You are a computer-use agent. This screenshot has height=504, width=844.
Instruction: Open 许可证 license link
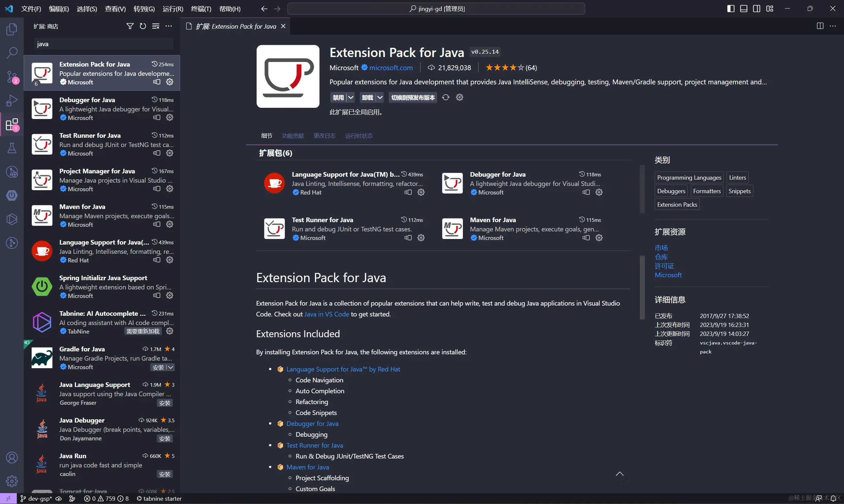click(664, 266)
